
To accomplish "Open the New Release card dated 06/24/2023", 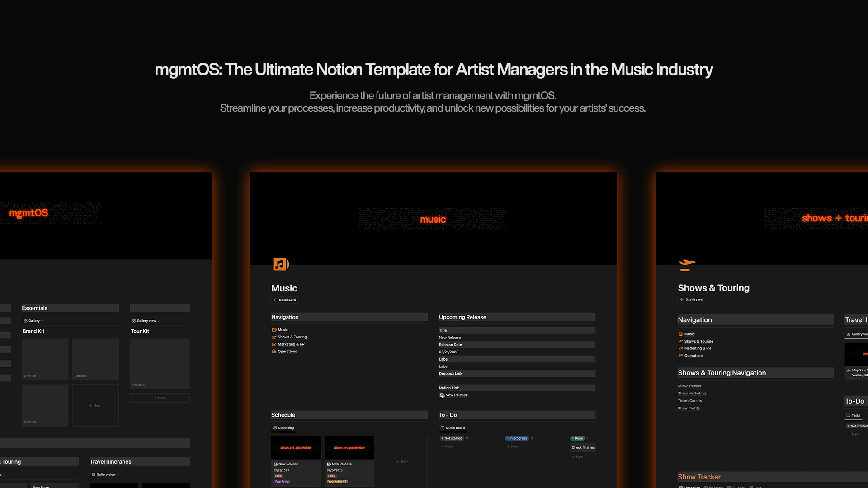I will pyautogui.click(x=349, y=461).
